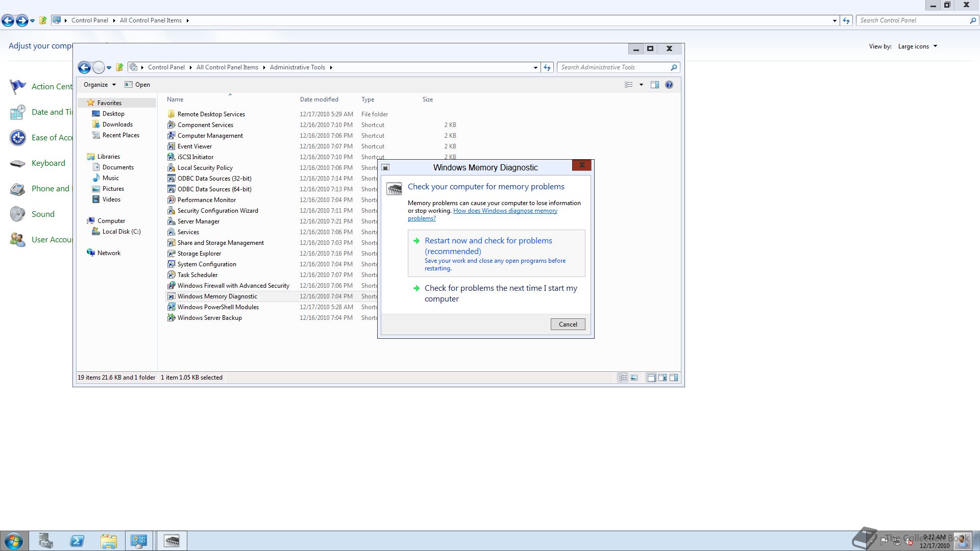Expand Control Panel address bar history dropdown
This screenshot has height=551, width=980.
(835, 20)
